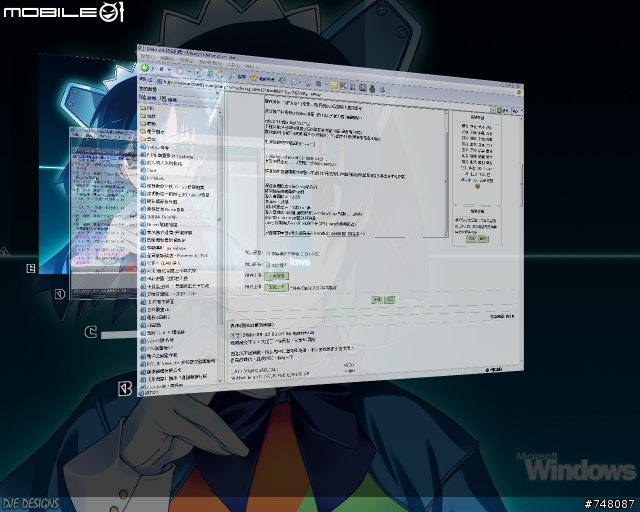Click the envelope Mail icon in toolbar

(294, 81)
